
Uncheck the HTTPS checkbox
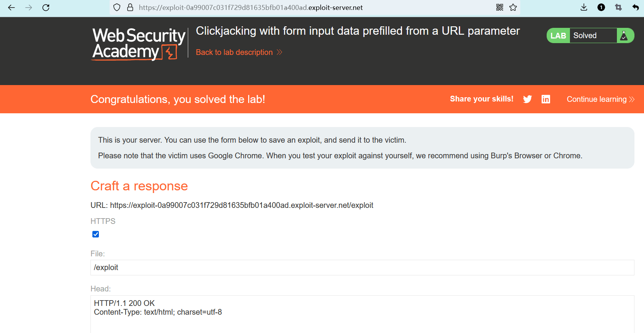[x=96, y=234]
